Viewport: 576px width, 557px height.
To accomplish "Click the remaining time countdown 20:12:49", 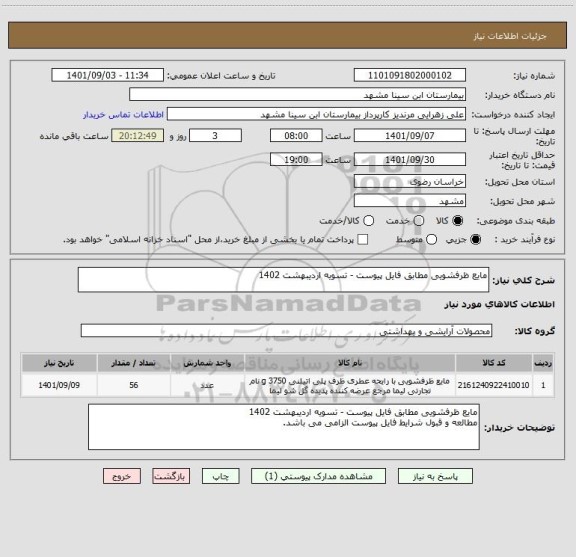I will (x=138, y=136).
